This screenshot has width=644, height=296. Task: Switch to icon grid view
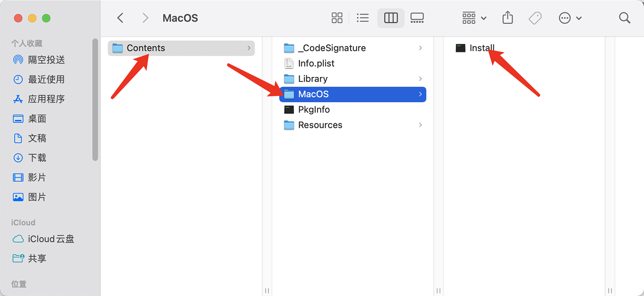337,18
